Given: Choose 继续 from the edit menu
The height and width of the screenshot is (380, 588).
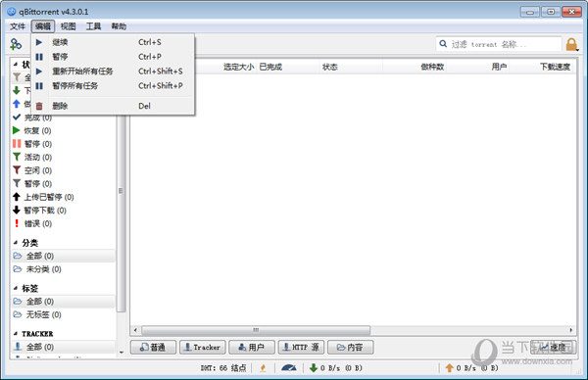Looking at the screenshot, I should pyautogui.click(x=113, y=42).
